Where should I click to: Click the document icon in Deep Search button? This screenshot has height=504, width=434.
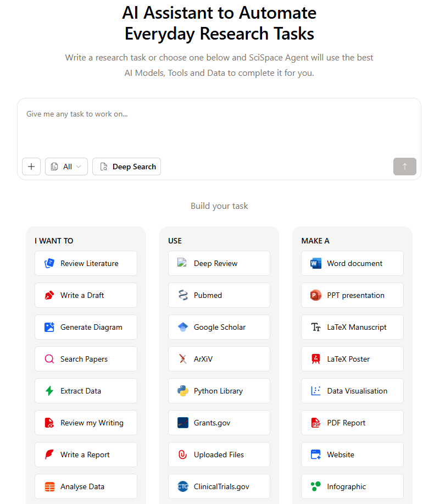104,167
